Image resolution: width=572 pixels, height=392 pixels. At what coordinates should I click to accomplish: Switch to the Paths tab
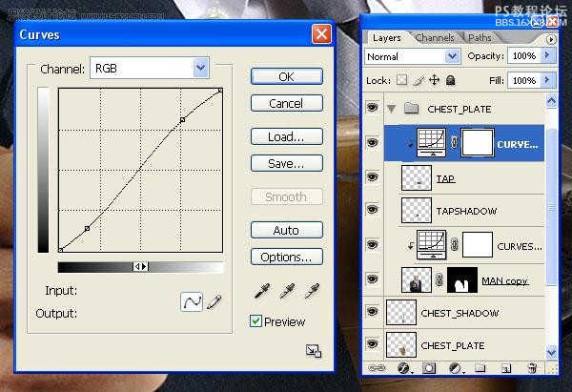tap(480, 37)
